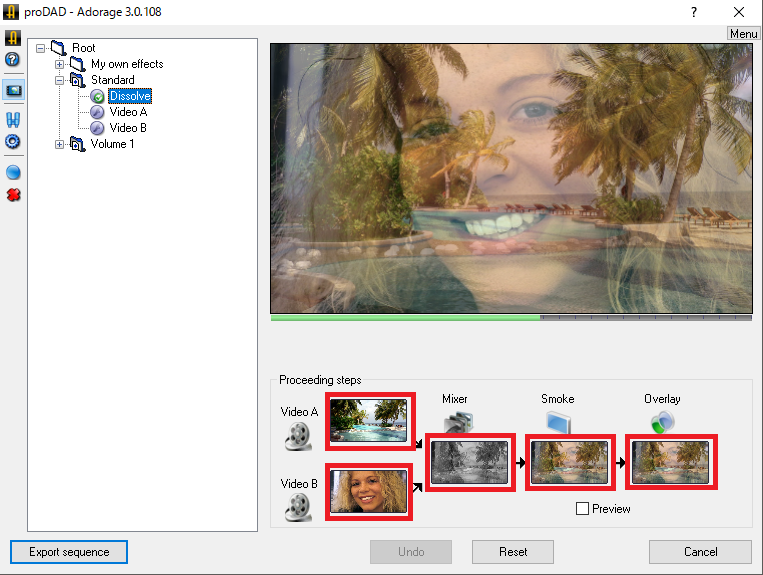Click the red X icon in sidebar
The width and height of the screenshot is (763, 575).
click(x=13, y=195)
